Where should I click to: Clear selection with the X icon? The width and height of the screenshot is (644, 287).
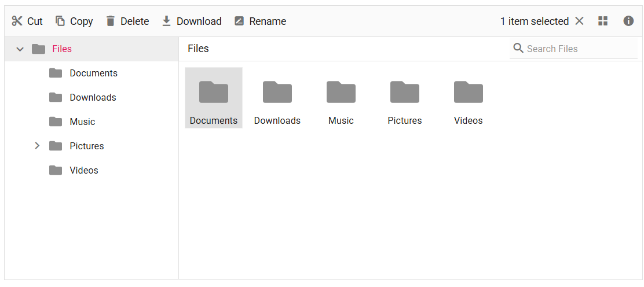click(x=579, y=21)
